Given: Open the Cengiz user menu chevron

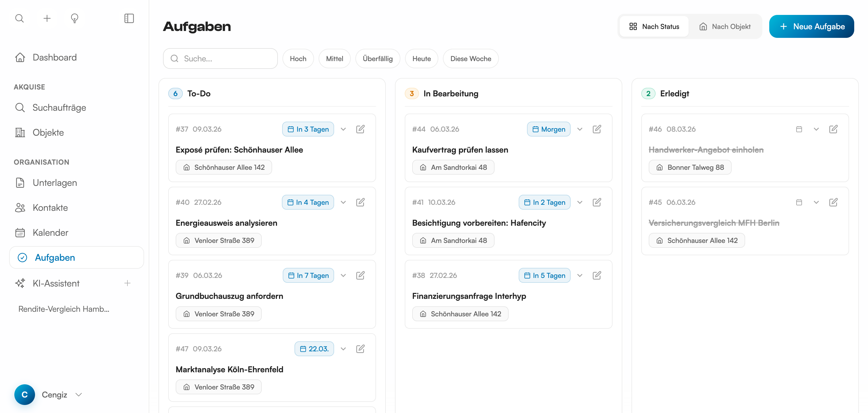Looking at the screenshot, I should pos(79,394).
